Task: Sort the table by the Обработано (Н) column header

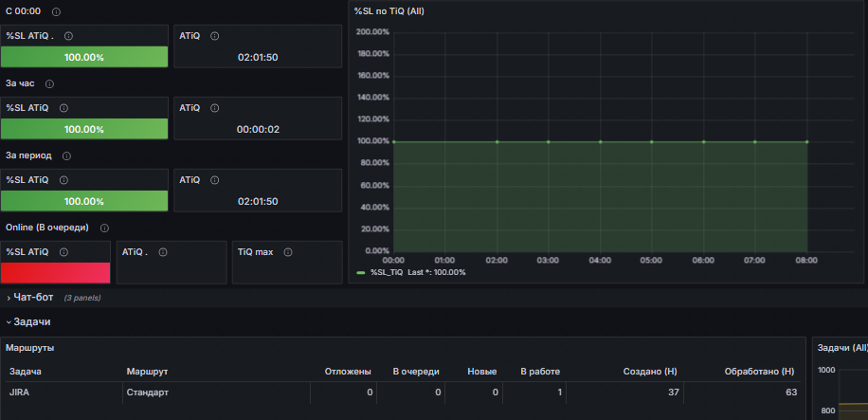Action: pos(760,372)
